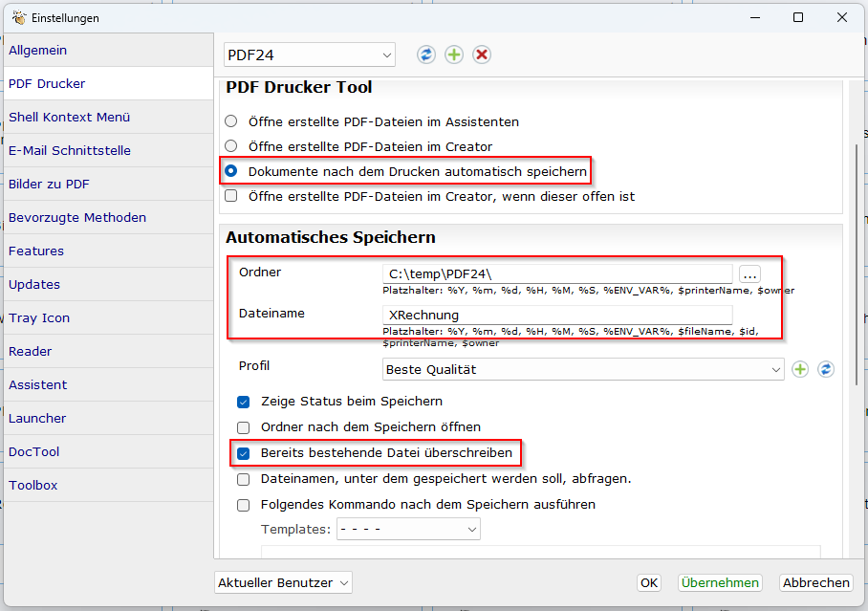The height and width of the screenshot is (611, 868).
Task: Switch to the 'Shell Kontext Menü' section
Action: click(x=70, y=117)
